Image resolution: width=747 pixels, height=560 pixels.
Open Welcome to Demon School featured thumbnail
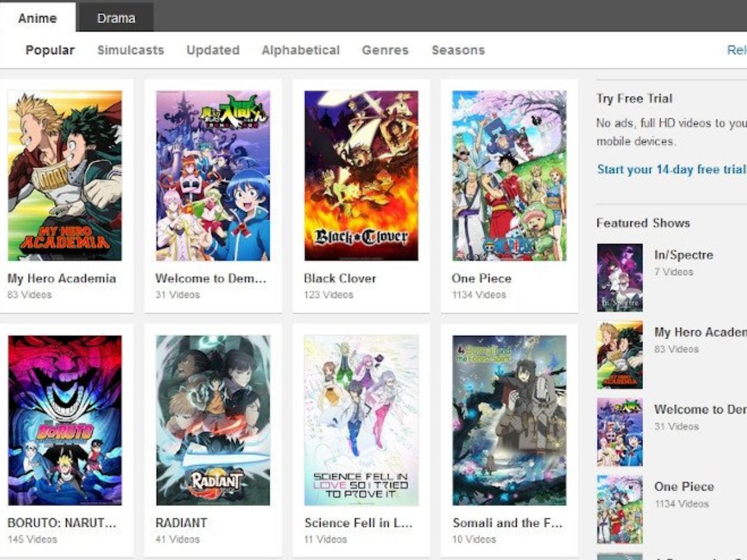click(x=620, y=432)
